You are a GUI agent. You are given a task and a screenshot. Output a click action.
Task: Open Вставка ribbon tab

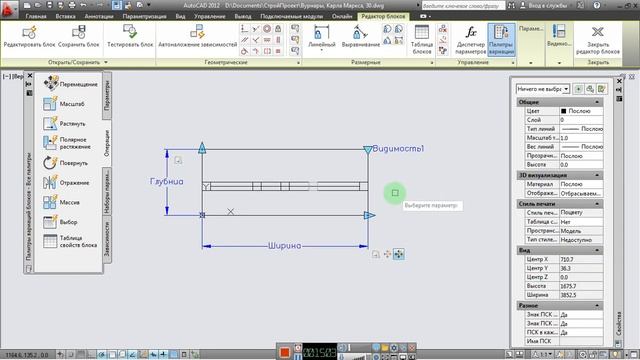[65, 16]
